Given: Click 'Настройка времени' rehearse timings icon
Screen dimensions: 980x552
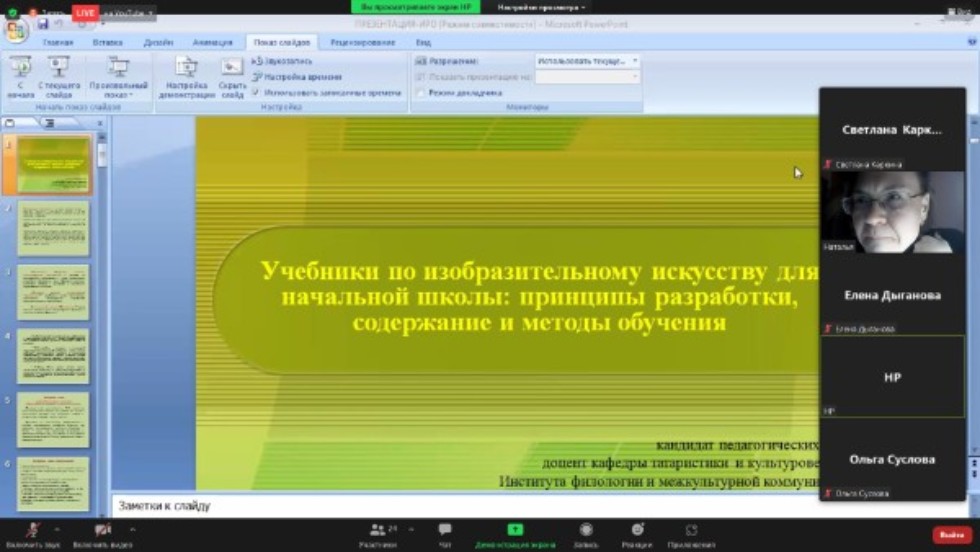Looking at the screenshot, I should (x=257, y=77).
